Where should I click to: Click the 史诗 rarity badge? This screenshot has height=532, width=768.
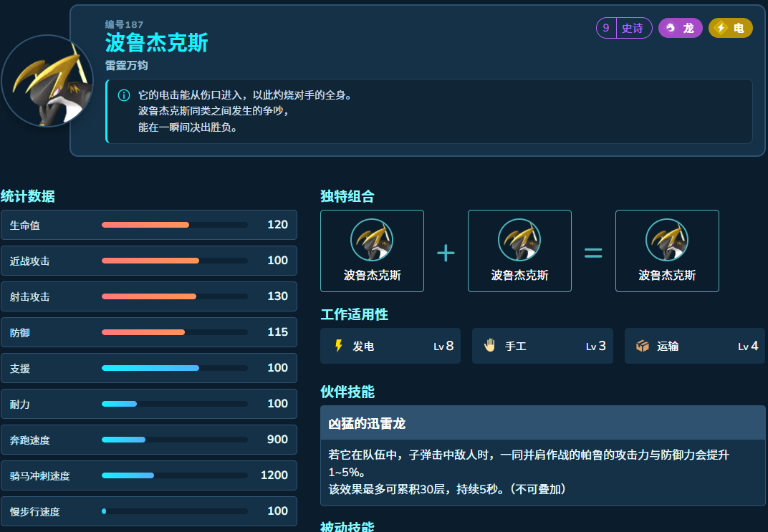[624, 28]
